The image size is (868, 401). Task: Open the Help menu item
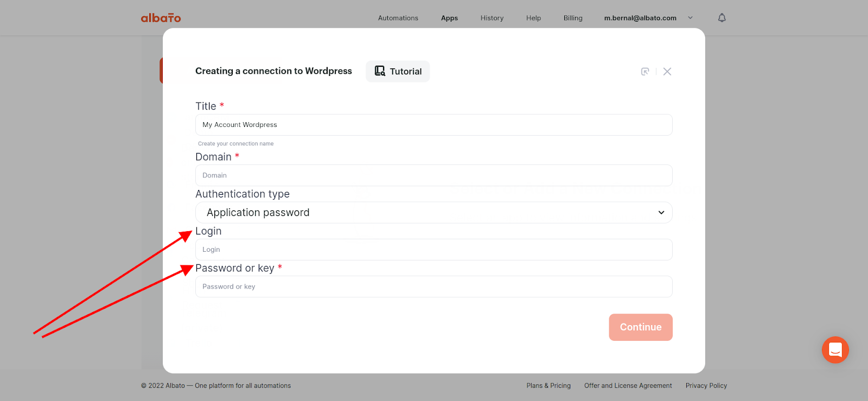(x=533, y=18)
